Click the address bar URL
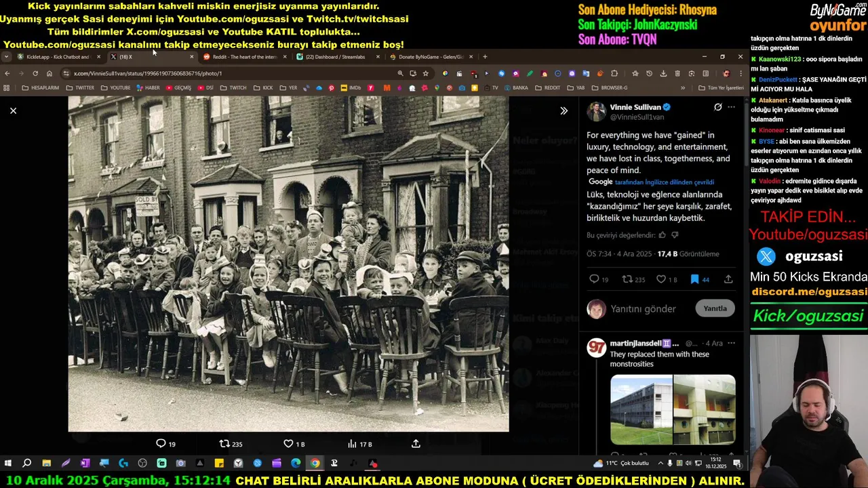 click(148, 73)
